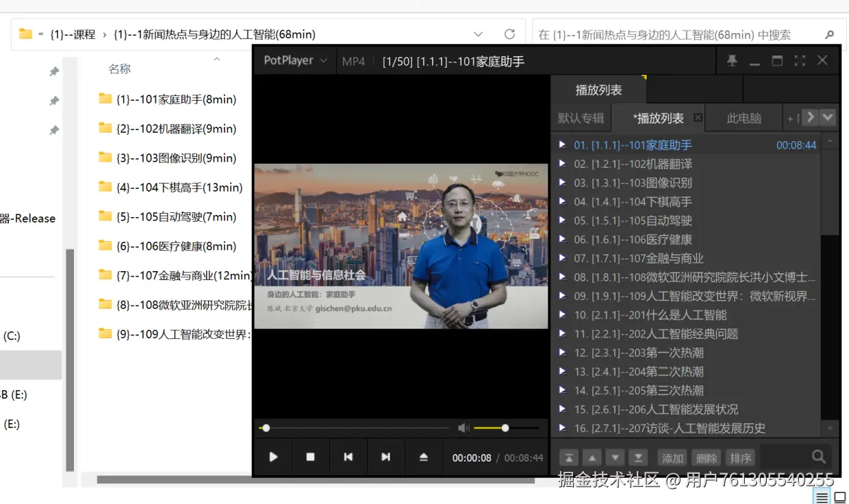Screen dimensions: 849x504
Task: Pin PotPlayer window on top
Action: point(732,61)
